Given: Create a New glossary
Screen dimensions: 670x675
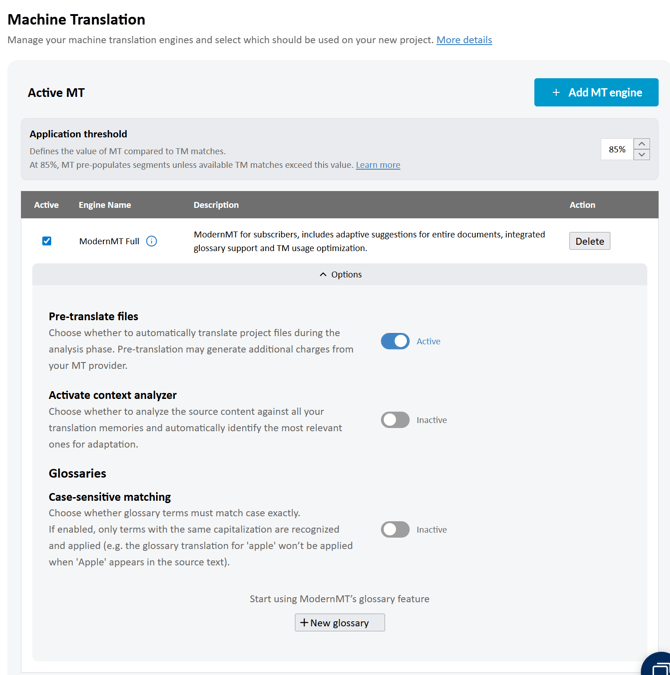Looking at the screenshot, I should click(340, 622).
